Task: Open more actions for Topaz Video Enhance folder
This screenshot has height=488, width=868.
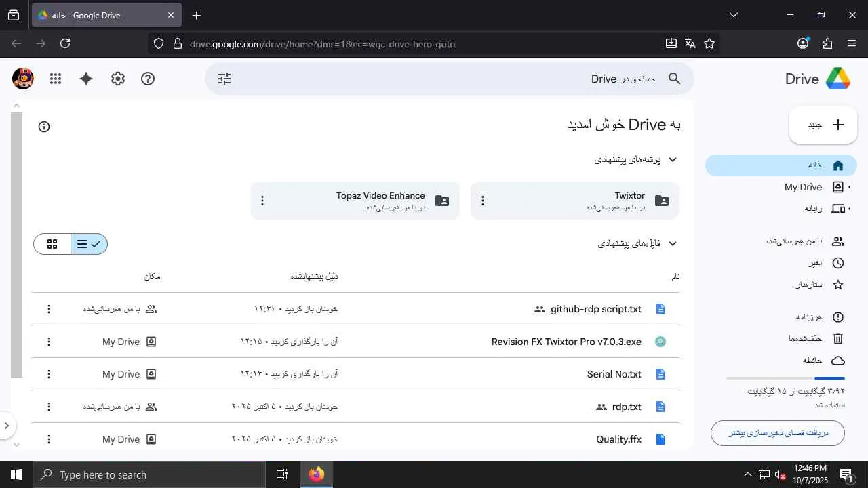Action: [x=262, y=201]
